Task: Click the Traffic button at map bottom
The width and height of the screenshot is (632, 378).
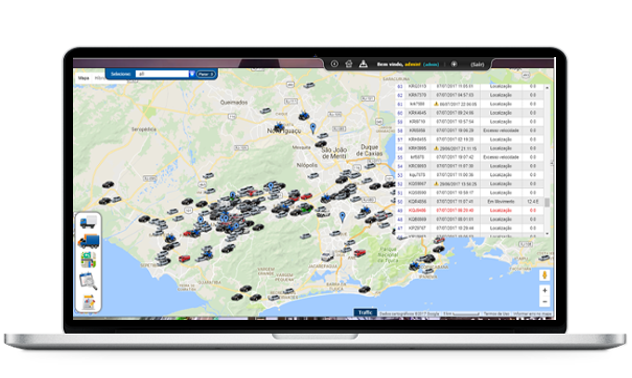Action: (365, 313)
